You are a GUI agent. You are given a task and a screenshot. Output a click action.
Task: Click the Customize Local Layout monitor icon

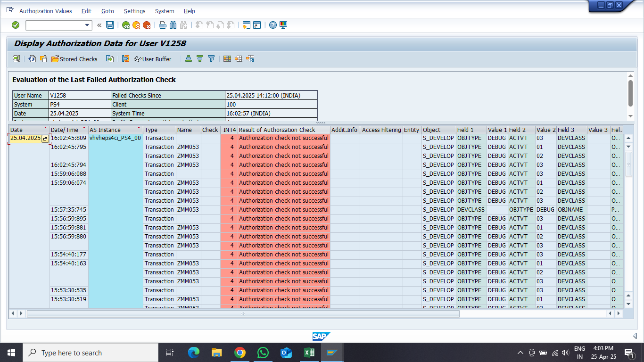(283, 25)
